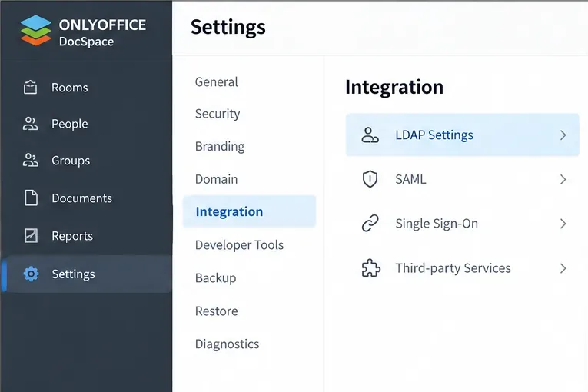The height and width of the screenshot is (392, 588).
Task: Navigate to Documents label in sidebar
Action: point(81,198)
